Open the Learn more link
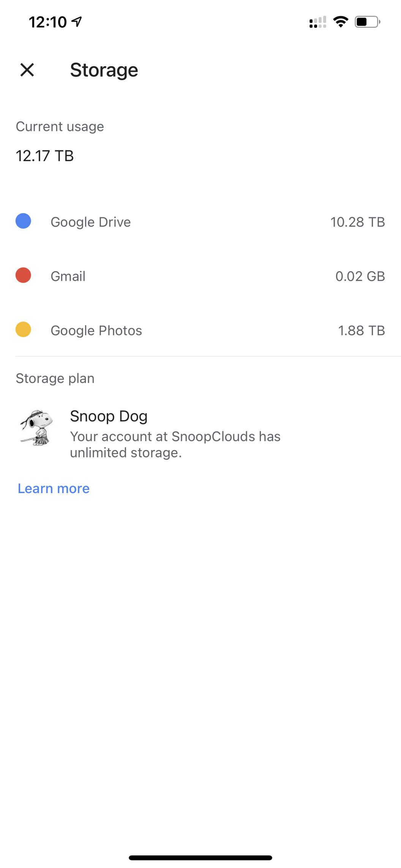 [x=54, y=489]
